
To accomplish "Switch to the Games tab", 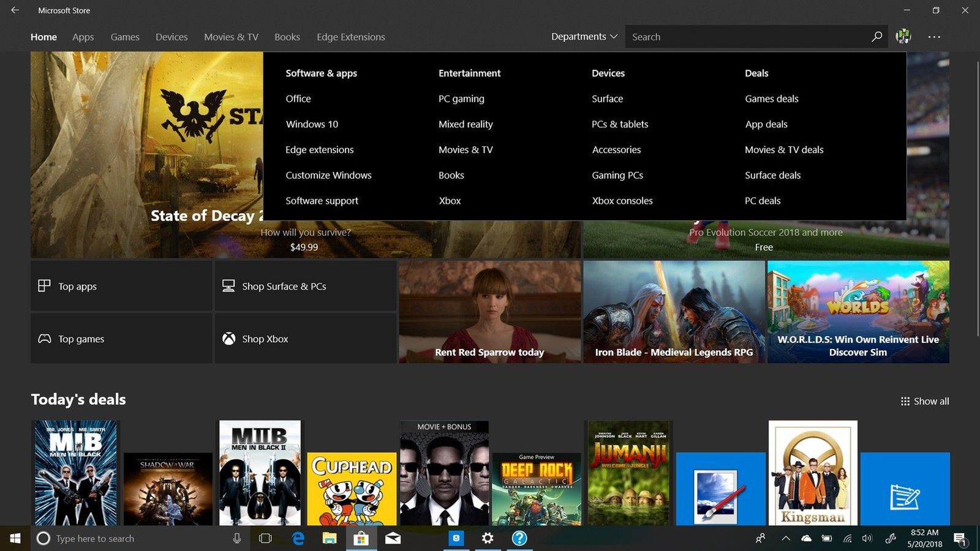I will tap(124, 37).
